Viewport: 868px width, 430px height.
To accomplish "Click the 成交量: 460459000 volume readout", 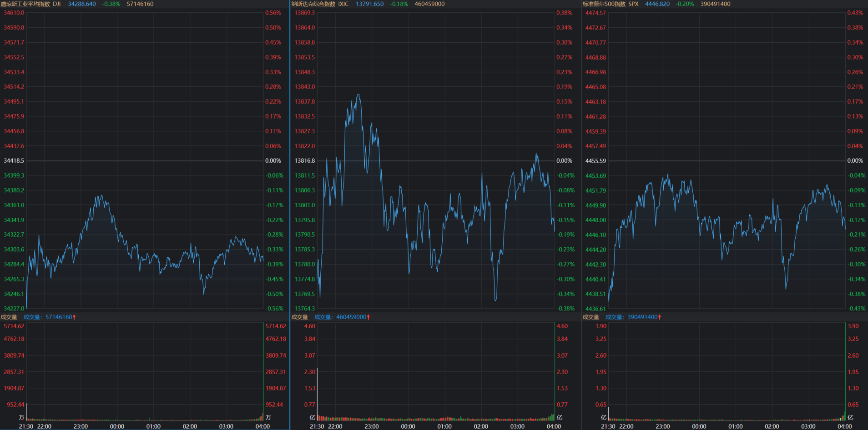I will click(x=342, y=317).
